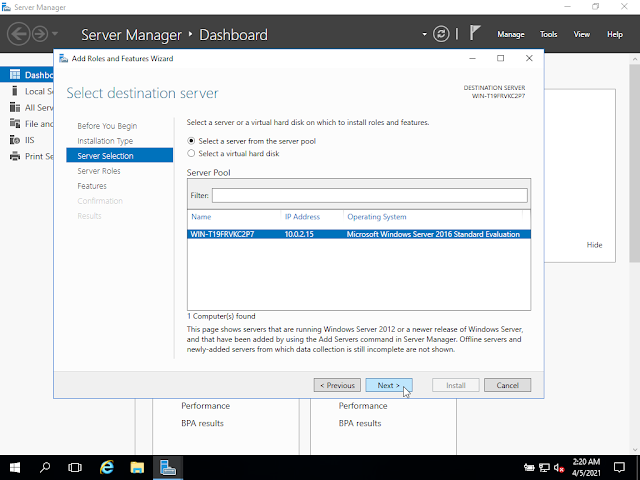Click the Cancel button in wizard

507,385
